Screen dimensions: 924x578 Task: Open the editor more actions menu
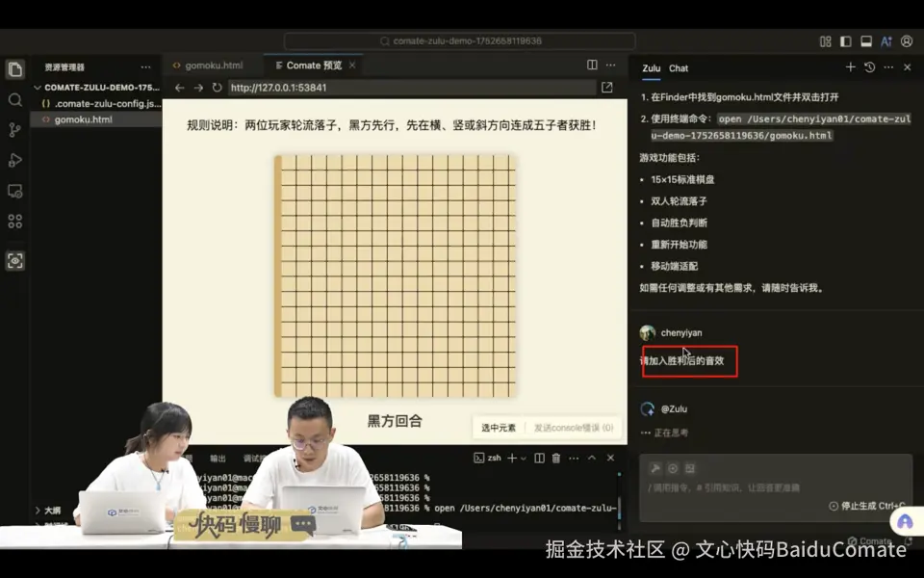611,65
